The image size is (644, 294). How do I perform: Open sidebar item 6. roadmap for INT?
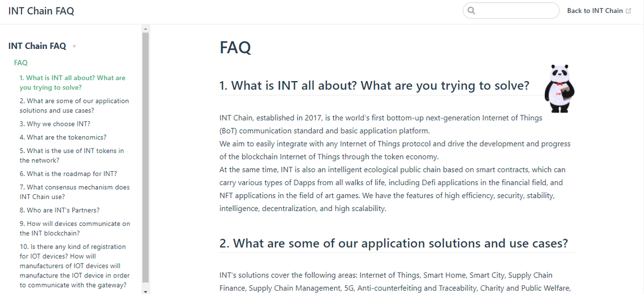(68, 174)
